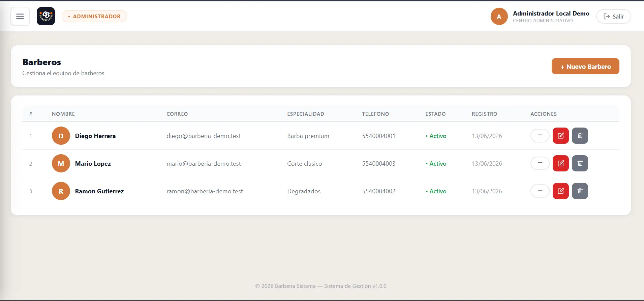Log out with the Salir button
This screenshot has width=644, height=301.
pos(613,17)
